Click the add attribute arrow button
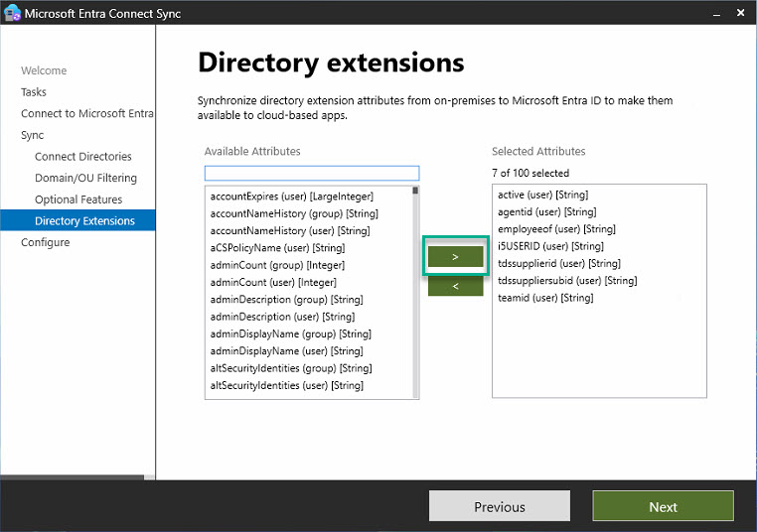 click(455, 257)
